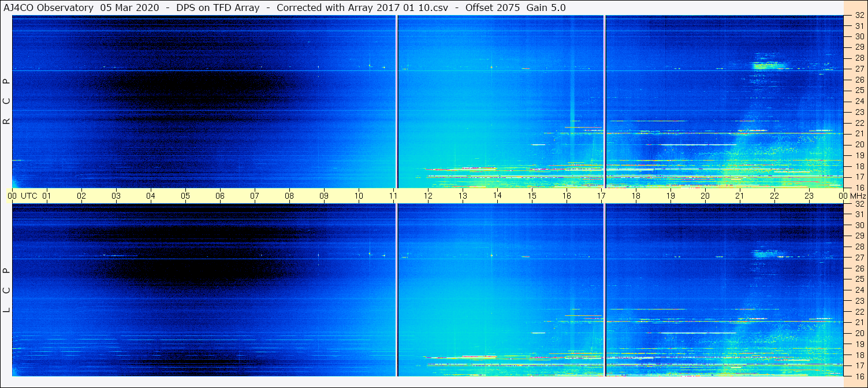
Task: Click hour marker 13 on the time axis
Action: pyautogui.click(x=463, y=196)
